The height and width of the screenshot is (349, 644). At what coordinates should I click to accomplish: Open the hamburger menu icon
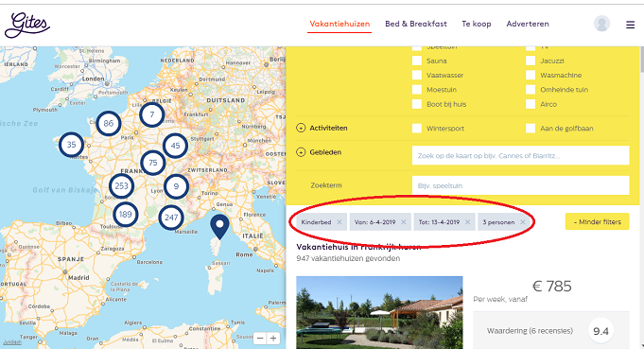(x=630, y=25)
